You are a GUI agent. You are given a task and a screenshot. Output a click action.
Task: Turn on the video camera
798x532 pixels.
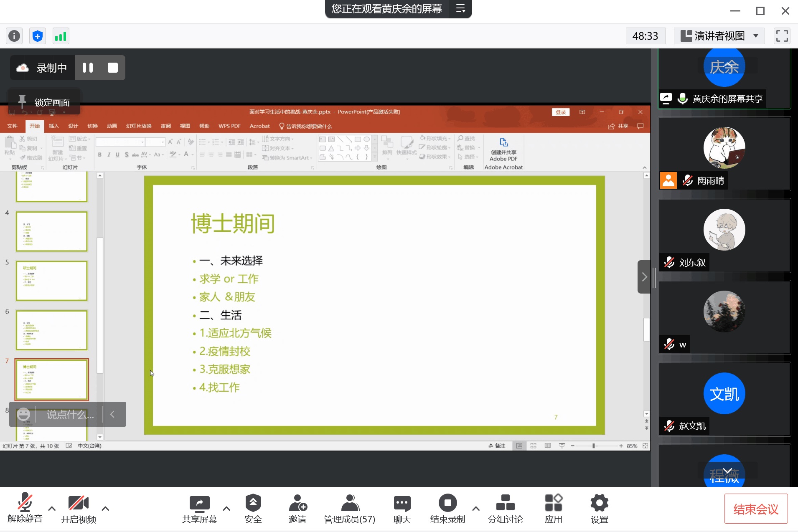[x=78, y=509]
